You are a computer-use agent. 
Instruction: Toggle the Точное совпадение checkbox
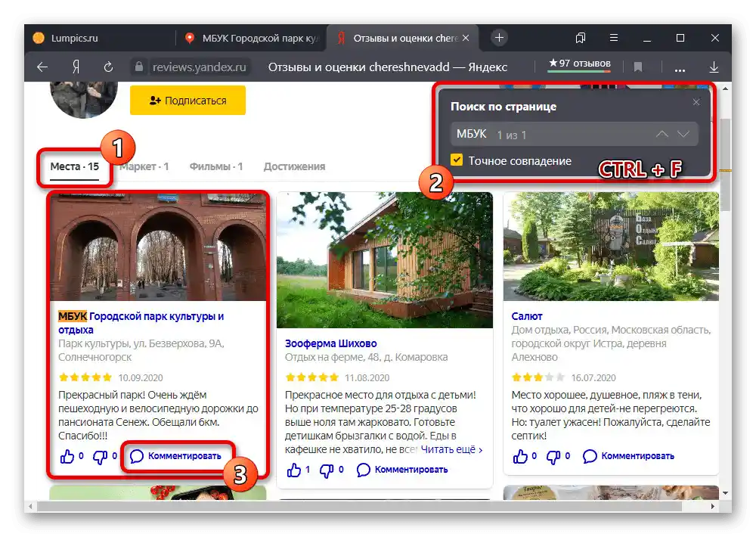pos(457,160)
